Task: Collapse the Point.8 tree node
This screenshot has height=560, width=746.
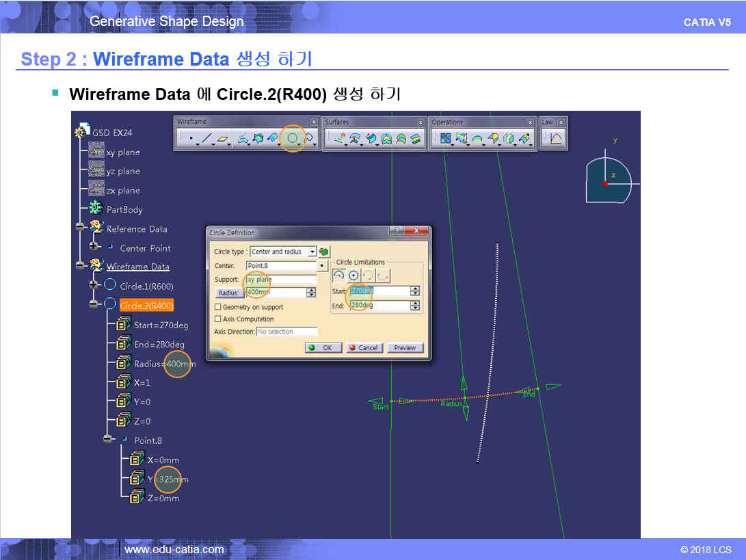Action: (107, 440)
